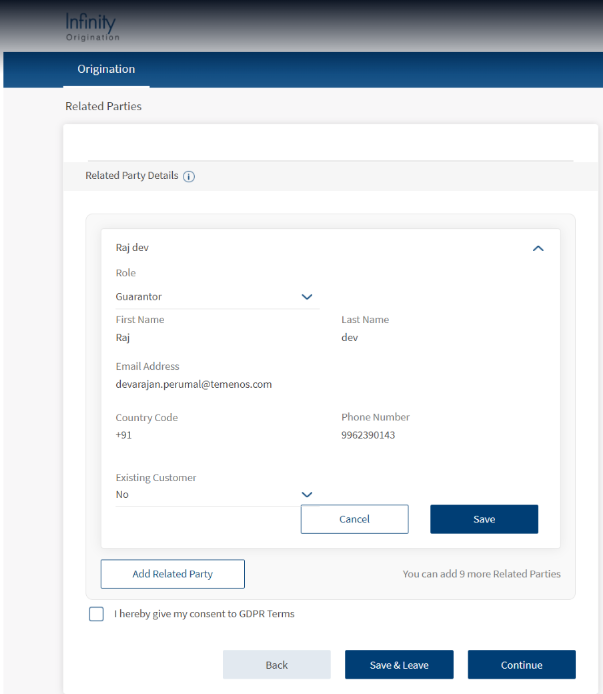
Task: Click the Related Party Details info icon
Action: pos(189,176)
